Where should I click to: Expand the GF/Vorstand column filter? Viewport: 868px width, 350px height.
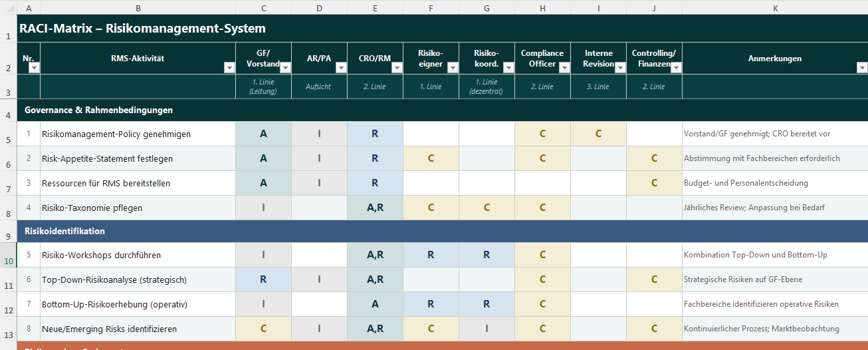[285, 68]
